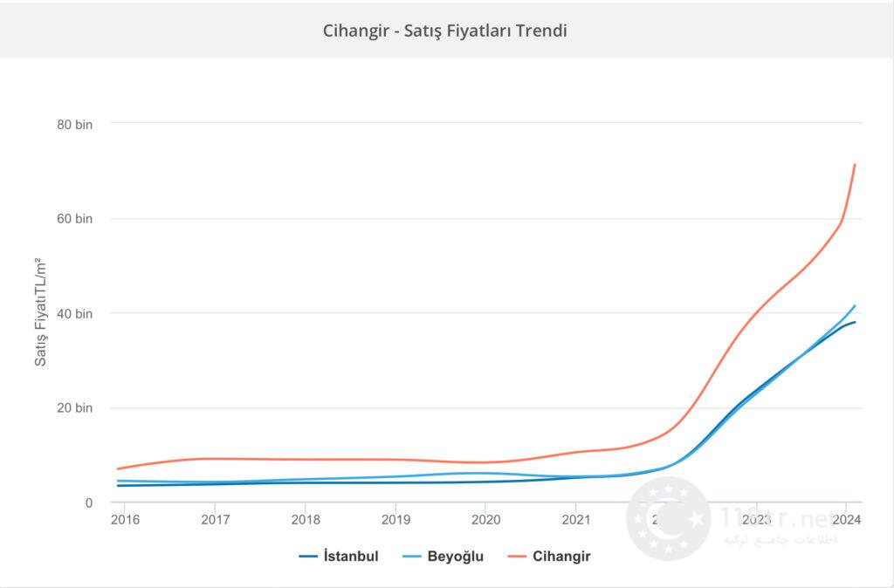
Task: Click the 2019 x-axis label
Action: click(x=395, y=519)
